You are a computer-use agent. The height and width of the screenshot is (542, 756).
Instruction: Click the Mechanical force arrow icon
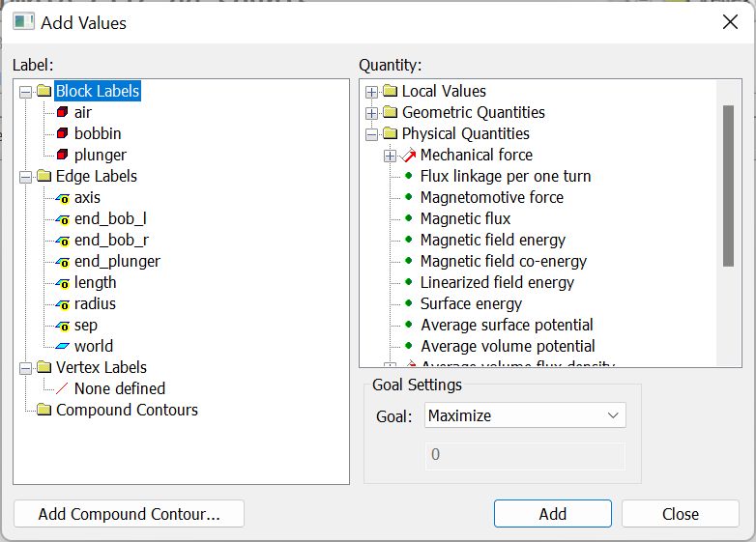point(408,155)
